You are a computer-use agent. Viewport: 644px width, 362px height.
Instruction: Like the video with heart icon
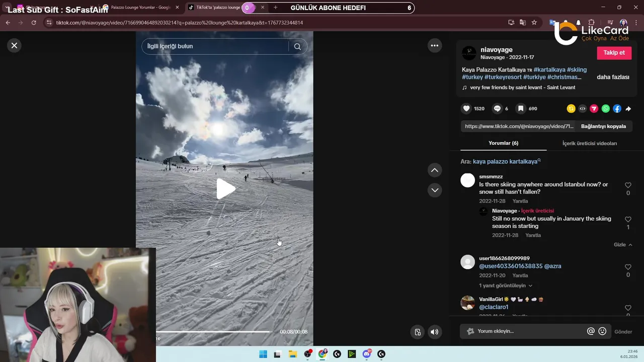tap(466, 109)
